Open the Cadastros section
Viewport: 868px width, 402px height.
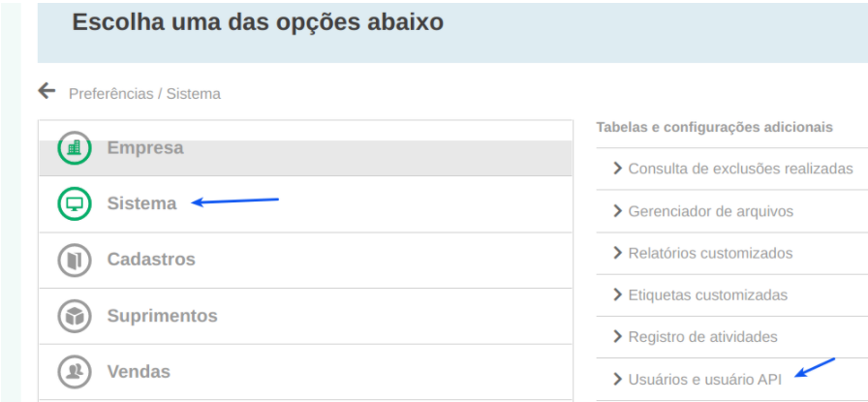pyautogui.click(x=151, y=260)
